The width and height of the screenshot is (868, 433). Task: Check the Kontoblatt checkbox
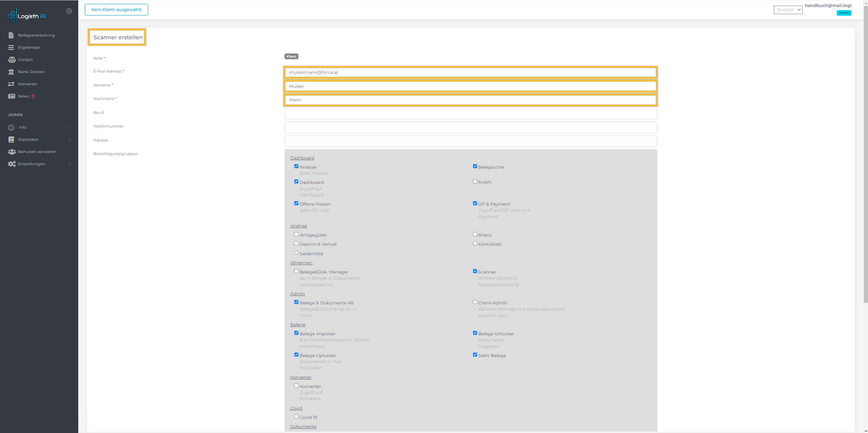tap(475, 243)
